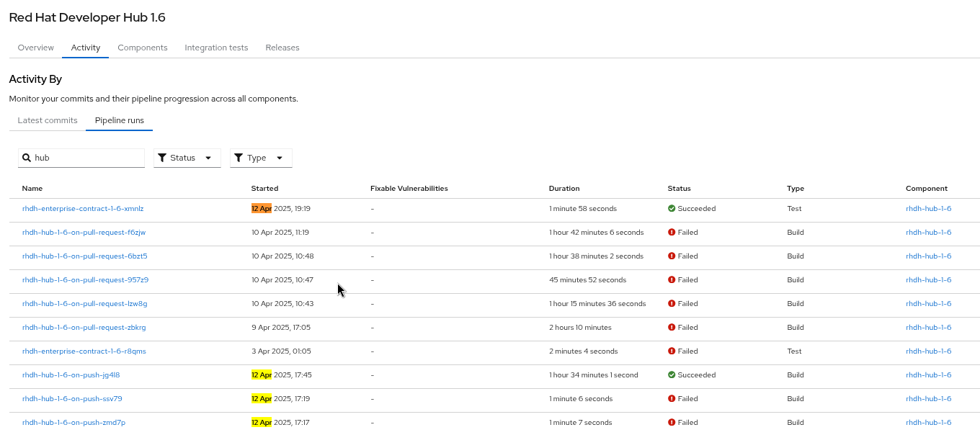This screenshot has height=435, width=980.
Task: Click red Failed icon for r8qms run
Action: (x=672, y=351)
